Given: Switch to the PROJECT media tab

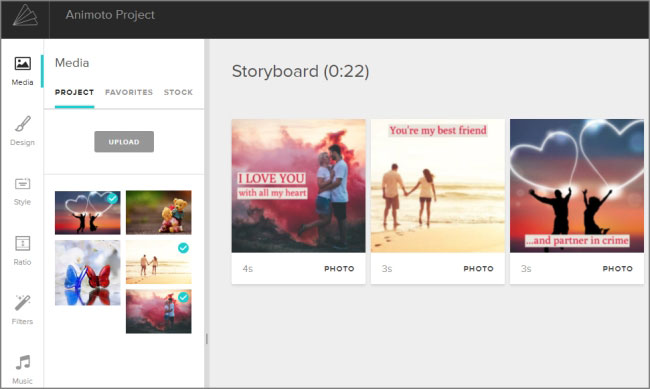Looking at the screenshot, I should click(74, 92).
